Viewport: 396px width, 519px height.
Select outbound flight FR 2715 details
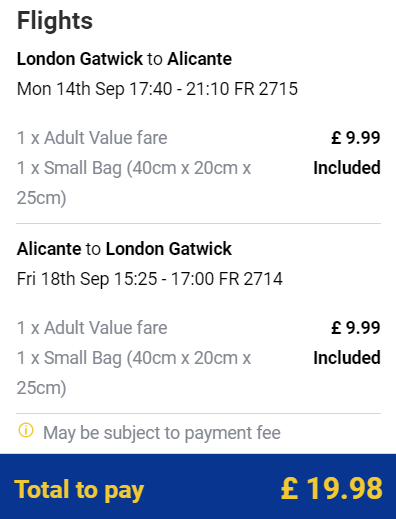(x=157, y=89)
